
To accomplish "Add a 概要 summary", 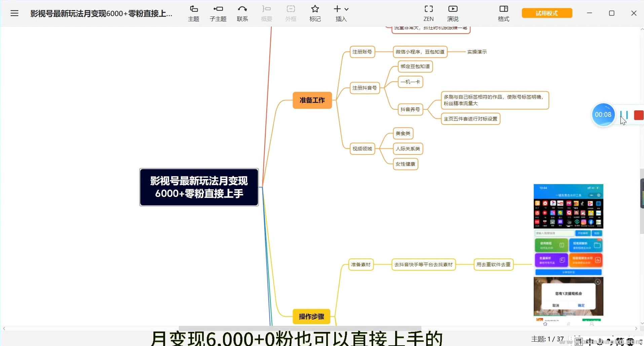I will [266, 13].
